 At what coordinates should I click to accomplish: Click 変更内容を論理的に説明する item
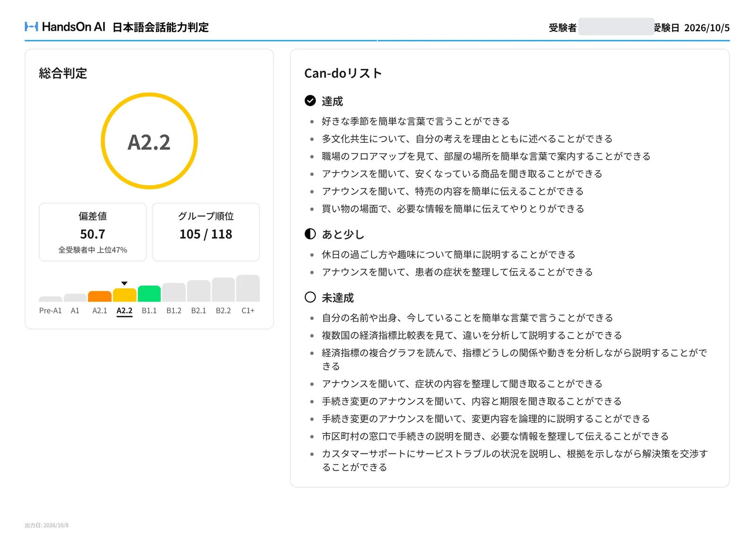pyautogui.click(x=486, y=419)
